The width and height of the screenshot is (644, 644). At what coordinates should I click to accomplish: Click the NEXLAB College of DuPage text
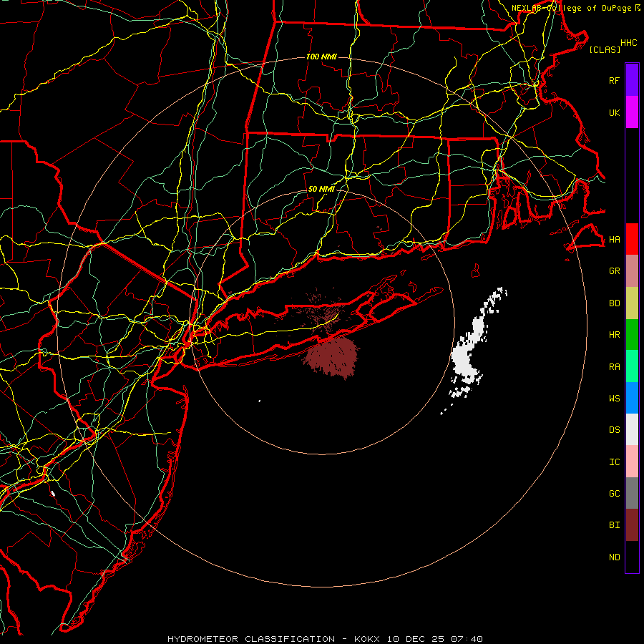572,8
